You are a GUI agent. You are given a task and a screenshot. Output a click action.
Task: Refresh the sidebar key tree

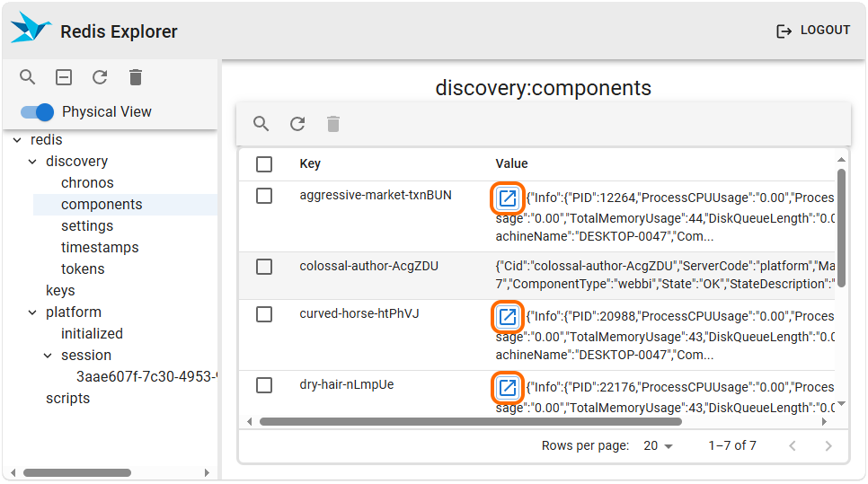[x=100, y=77]
